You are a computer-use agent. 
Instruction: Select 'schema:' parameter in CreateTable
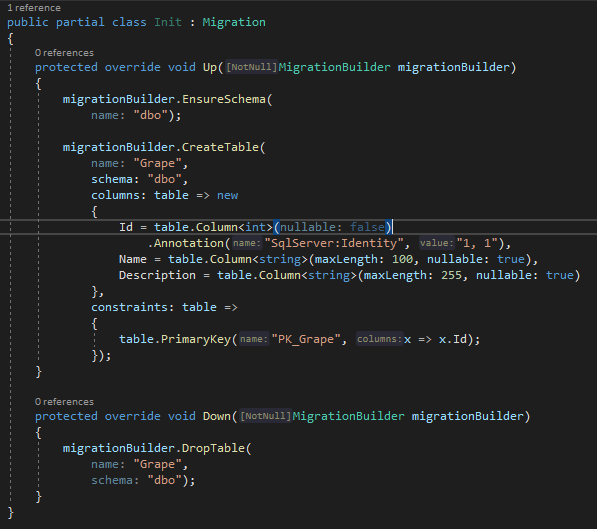pos(115,179)
